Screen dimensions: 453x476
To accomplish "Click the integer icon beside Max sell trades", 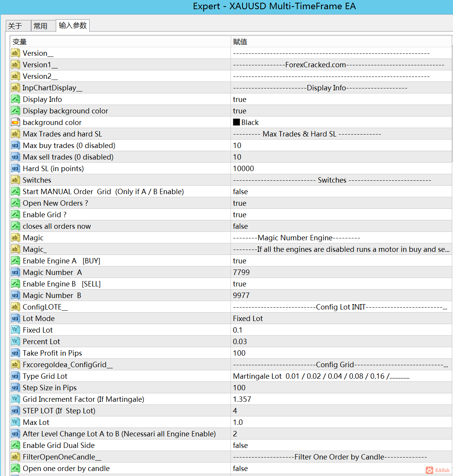I will 15,157.
